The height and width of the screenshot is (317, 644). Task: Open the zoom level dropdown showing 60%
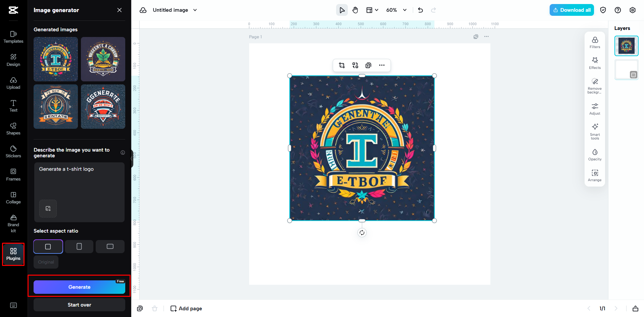[x=396, y=10]
